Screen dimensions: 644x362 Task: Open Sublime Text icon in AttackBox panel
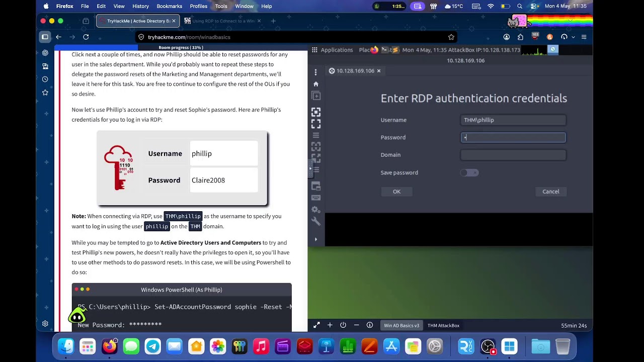coord(395,50)
